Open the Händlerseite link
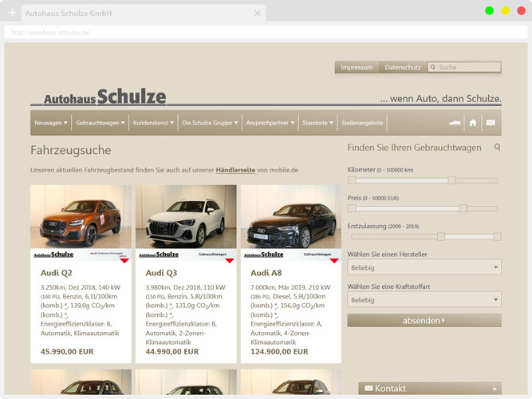Image resolution: width=532 pixels, height=399 pixels. coord(235,170)
